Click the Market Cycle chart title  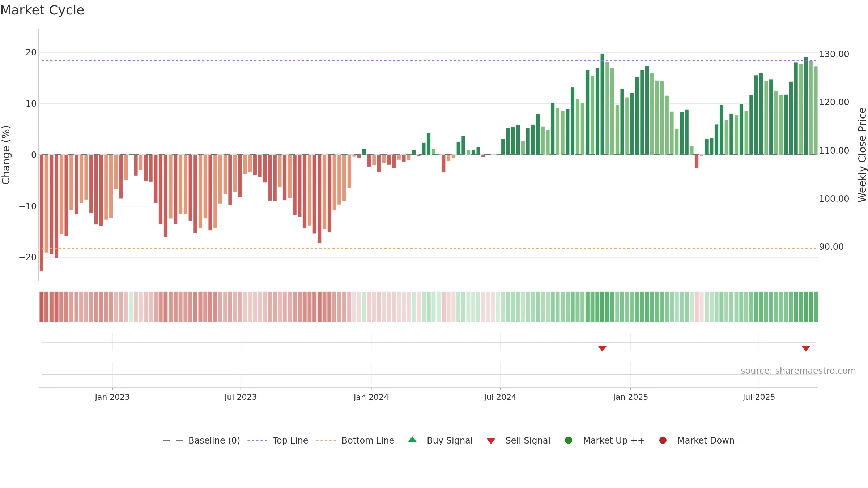[42, 10]
